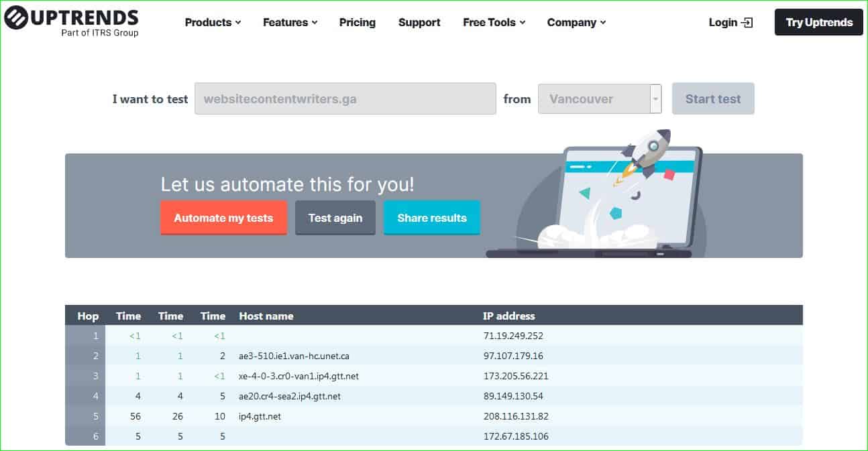Click the 56 time value in hop 5
The width and height of the screenshot is (868, 451).
135,416
